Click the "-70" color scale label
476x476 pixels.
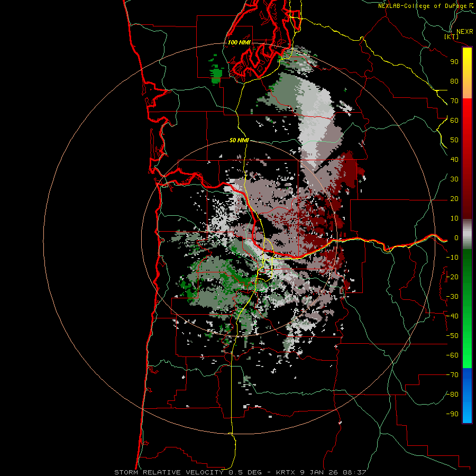pyautogui.click(x=452, y=375)
